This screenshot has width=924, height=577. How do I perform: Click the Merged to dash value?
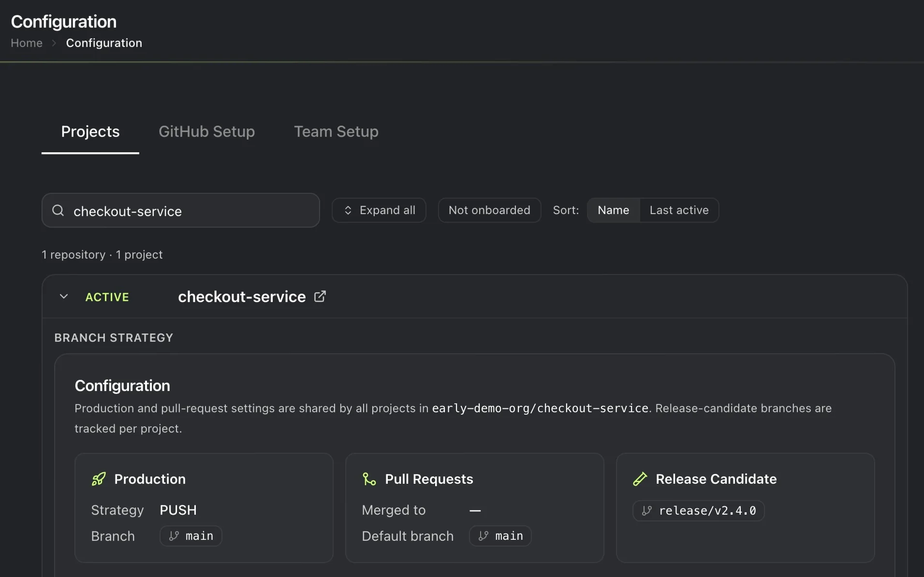475,510
